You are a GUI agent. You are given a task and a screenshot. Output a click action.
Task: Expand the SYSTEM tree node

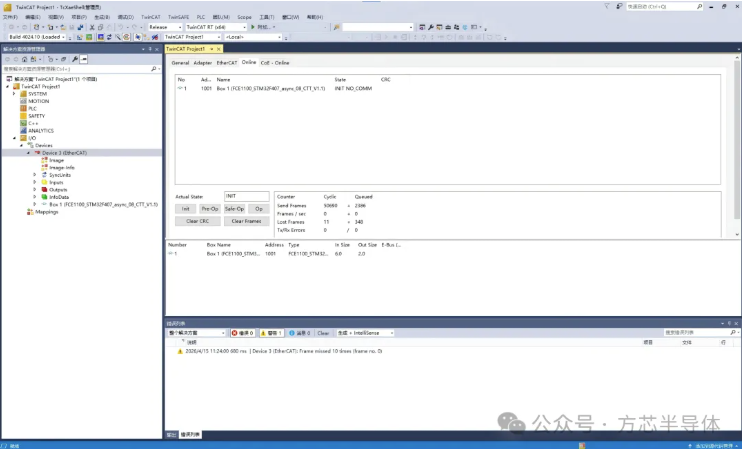coord(14,94)
